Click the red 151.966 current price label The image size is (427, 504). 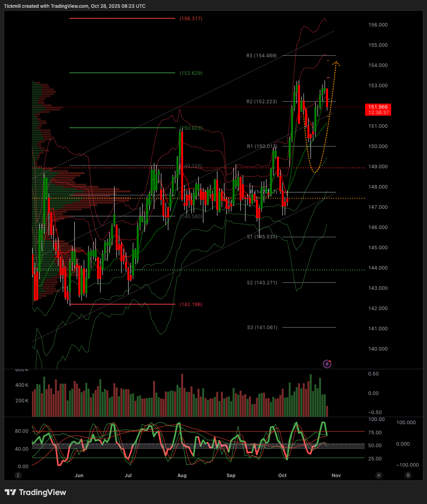click(x=378, y=109)
